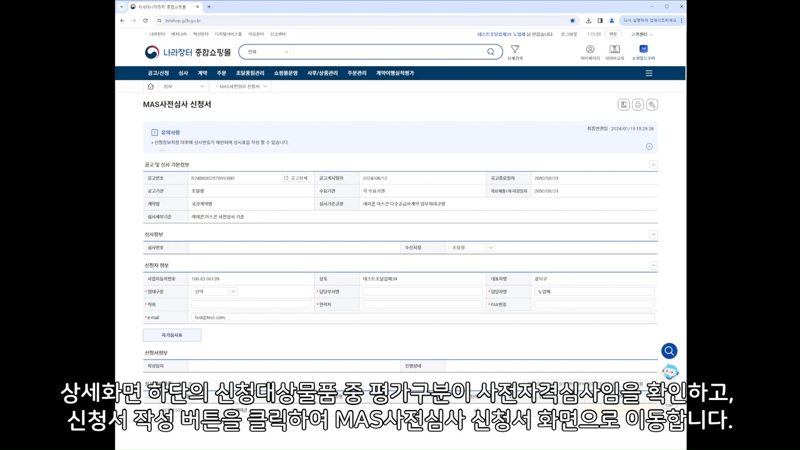Open the search category dropdown labeled 전체
Image resolution: width=800 pixels, height=450 pixels.
click(x=267, y=52)
